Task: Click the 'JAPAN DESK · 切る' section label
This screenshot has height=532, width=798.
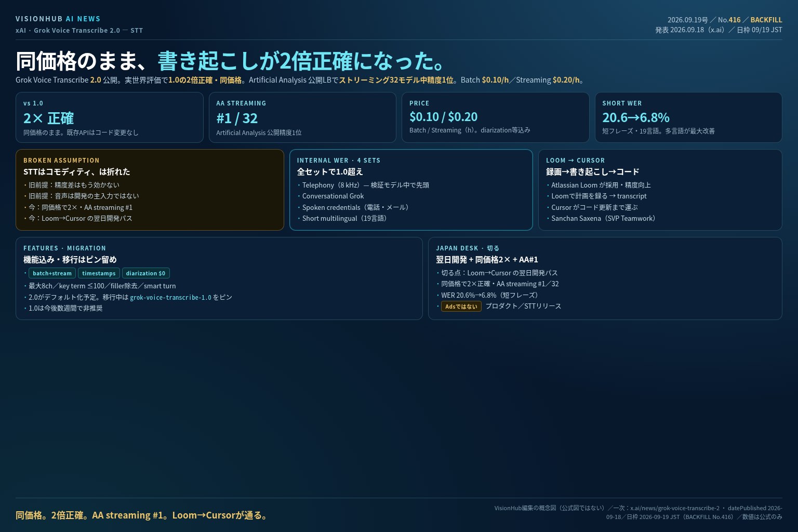Action: 468,248
